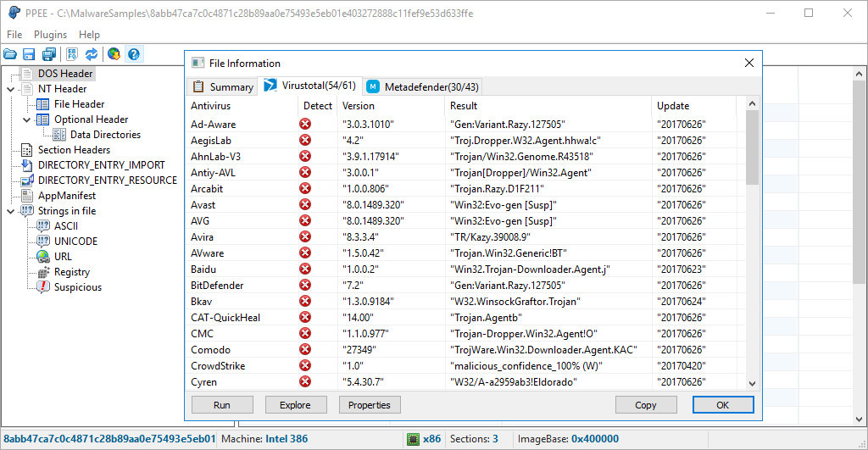Click the antivirus list scrollbar thumb

752,147
